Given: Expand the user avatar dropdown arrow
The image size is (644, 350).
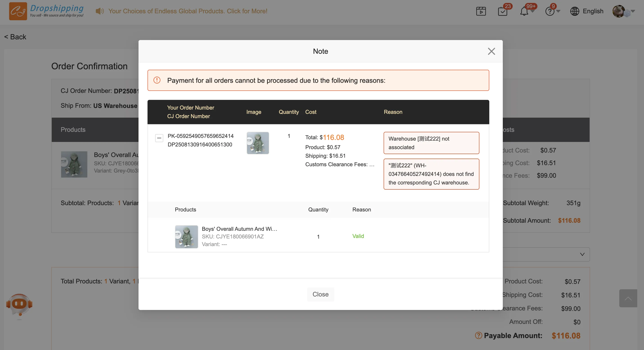Looking at the screenshot, I should pos(633,11).
